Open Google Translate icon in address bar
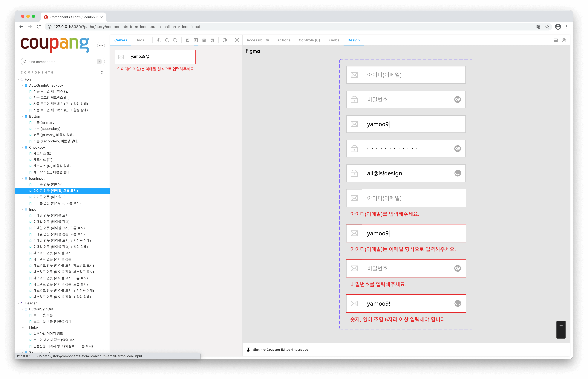 538,27
